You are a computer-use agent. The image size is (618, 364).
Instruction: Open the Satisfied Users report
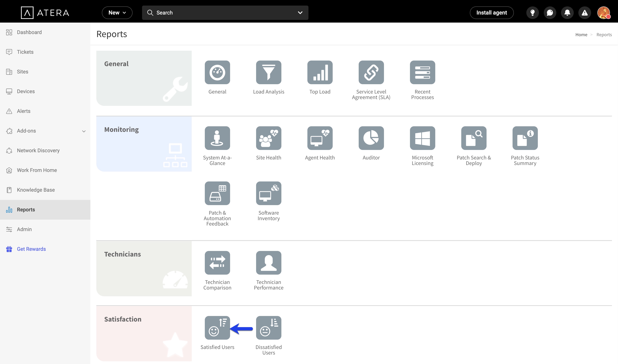pos(217,328)
